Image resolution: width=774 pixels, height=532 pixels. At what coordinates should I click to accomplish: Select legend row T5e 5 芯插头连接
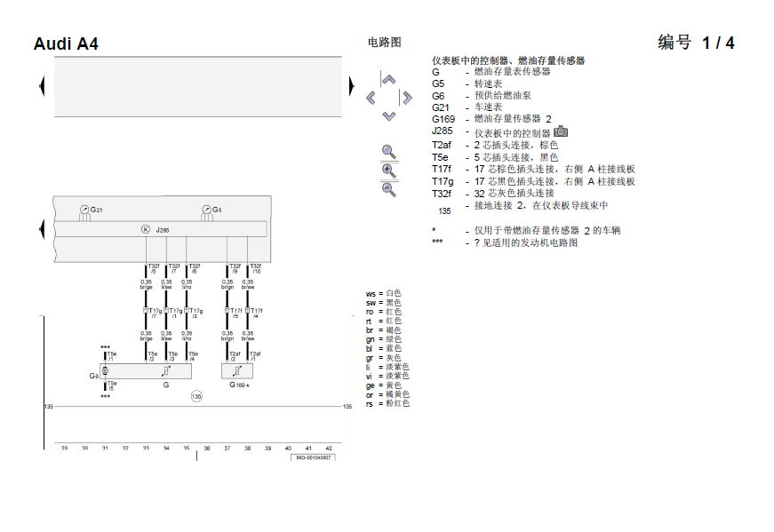pos(495,157)
